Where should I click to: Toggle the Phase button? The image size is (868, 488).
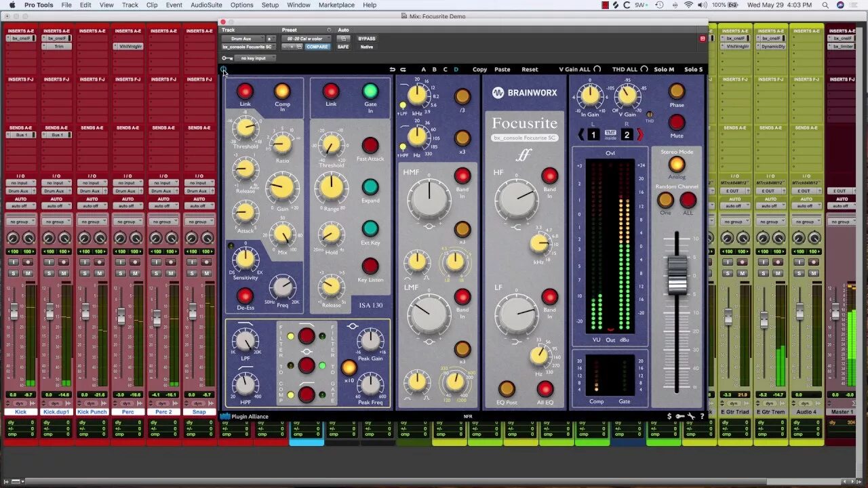click(x=677, y=91)
